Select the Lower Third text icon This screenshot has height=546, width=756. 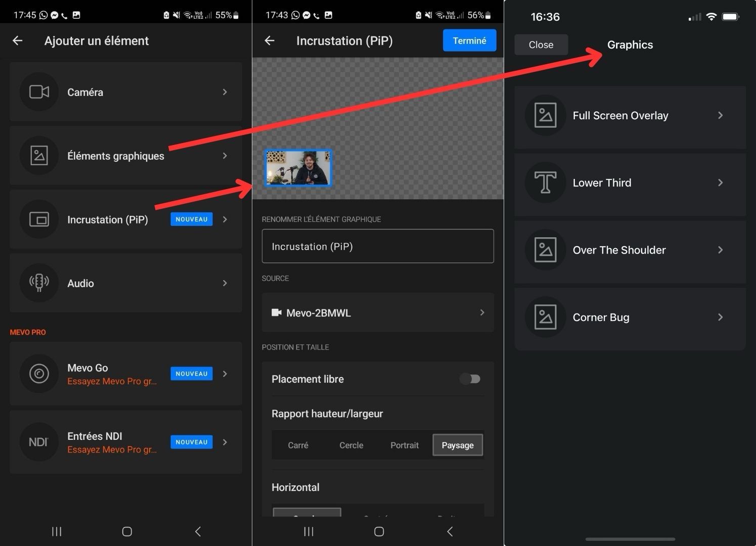[x=545, y=183]
